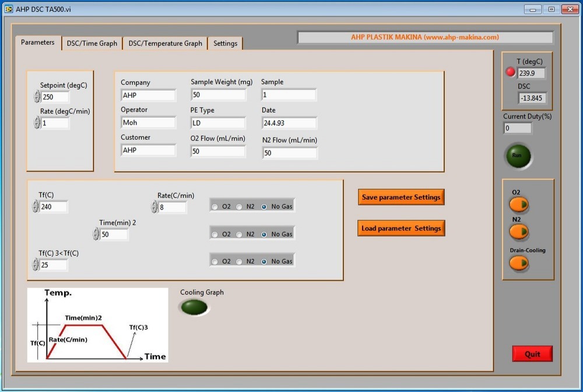Click the red Quit button
583x392 pixels.
[x=532, y=354]
